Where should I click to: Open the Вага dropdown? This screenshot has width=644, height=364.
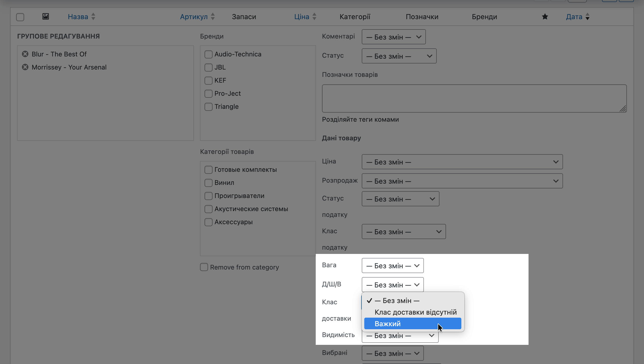(393, 266)
